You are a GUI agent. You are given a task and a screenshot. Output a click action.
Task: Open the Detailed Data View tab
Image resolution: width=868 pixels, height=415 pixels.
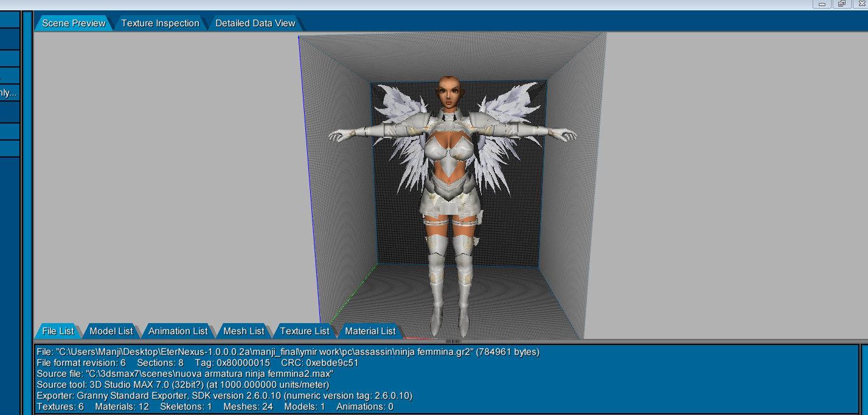tap(255, 23)
